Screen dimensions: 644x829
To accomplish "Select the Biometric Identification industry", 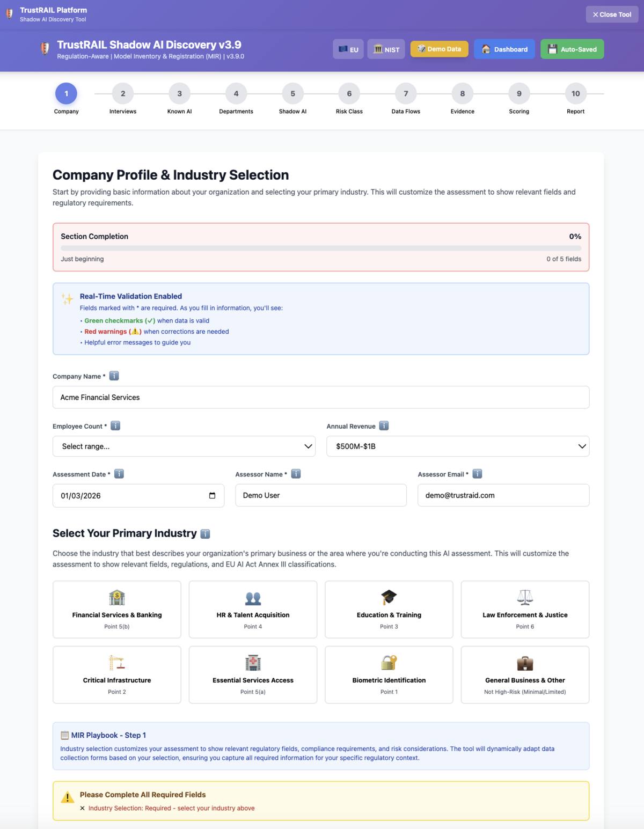I will pos(389,674).
